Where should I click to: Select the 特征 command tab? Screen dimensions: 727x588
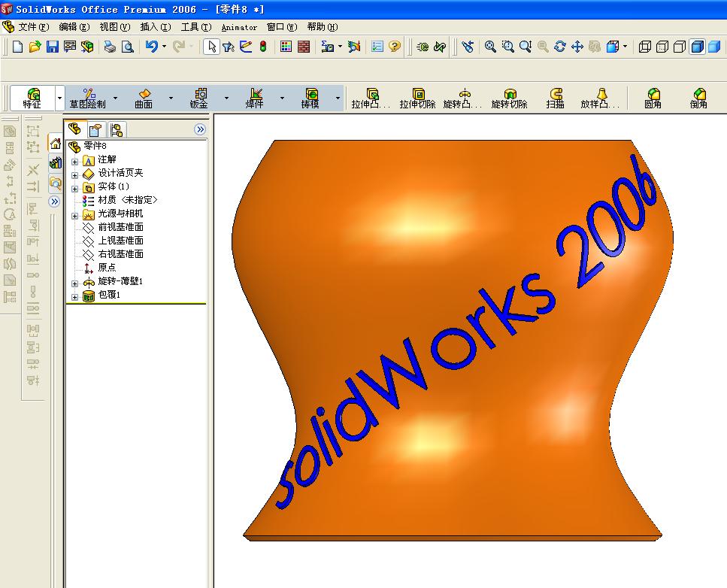(32, 98)
